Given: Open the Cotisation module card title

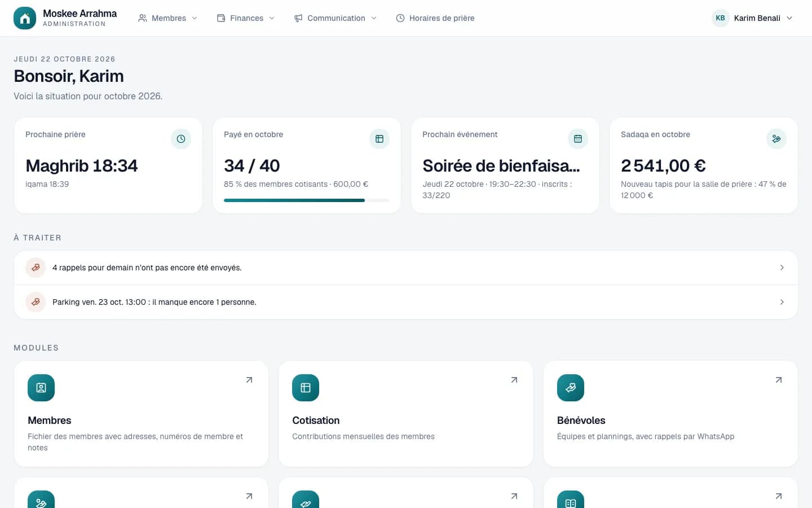Looking at the screenshot, I should pyautogui.click(x=316, y=421).
